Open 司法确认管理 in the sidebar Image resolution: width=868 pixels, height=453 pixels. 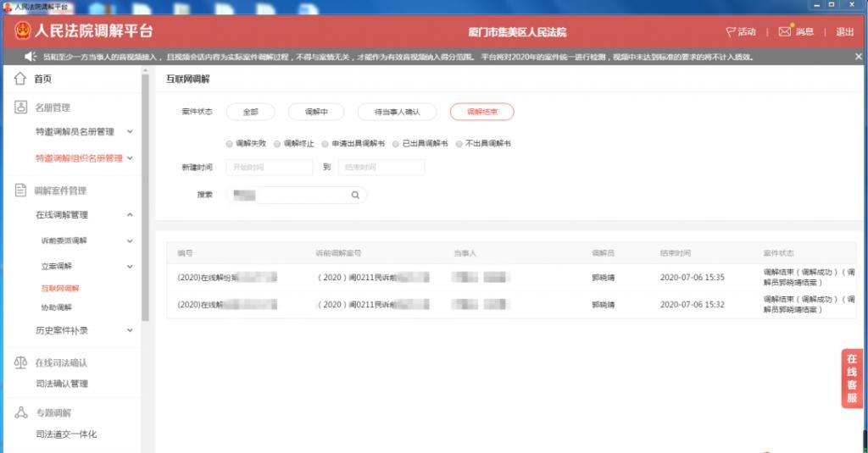[x=62, y=384]
